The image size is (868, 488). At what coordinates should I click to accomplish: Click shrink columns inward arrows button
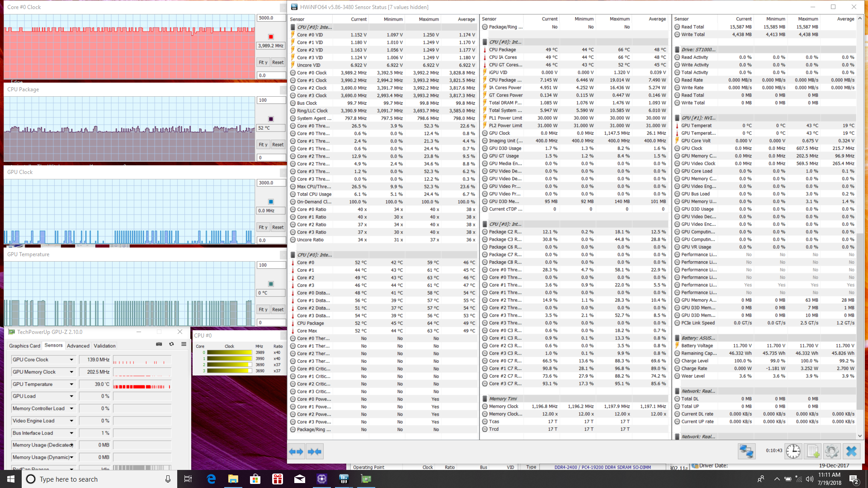pos(315,451)
